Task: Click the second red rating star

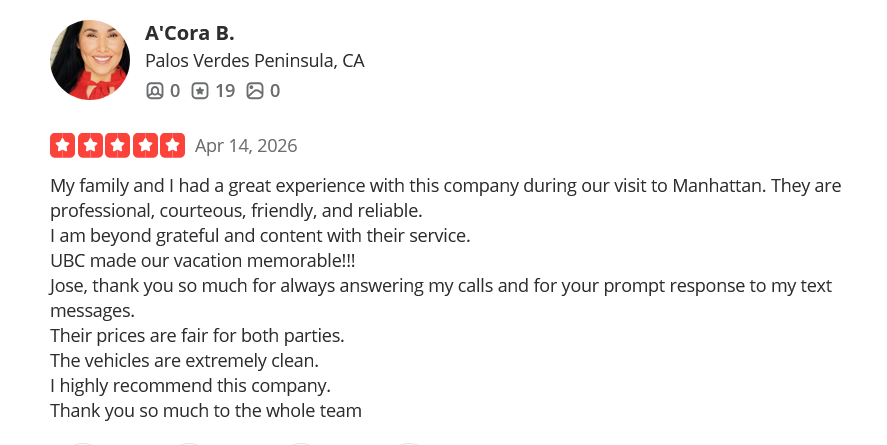Action: (90, 145)
